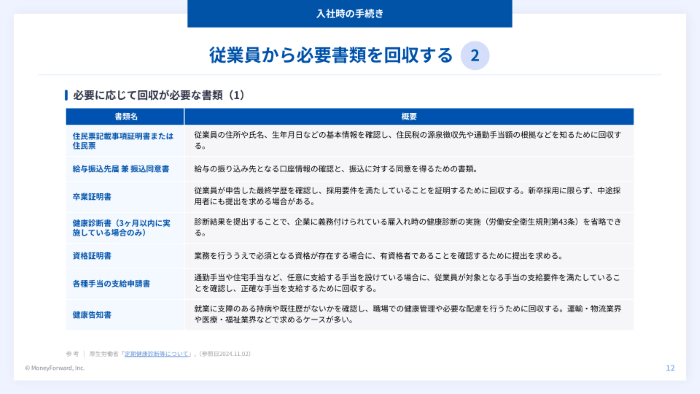Image resolution: width=700 pixels, height=394 pixels.
Task: Click the 参考 label in the footnote
Action: [72, 354]
